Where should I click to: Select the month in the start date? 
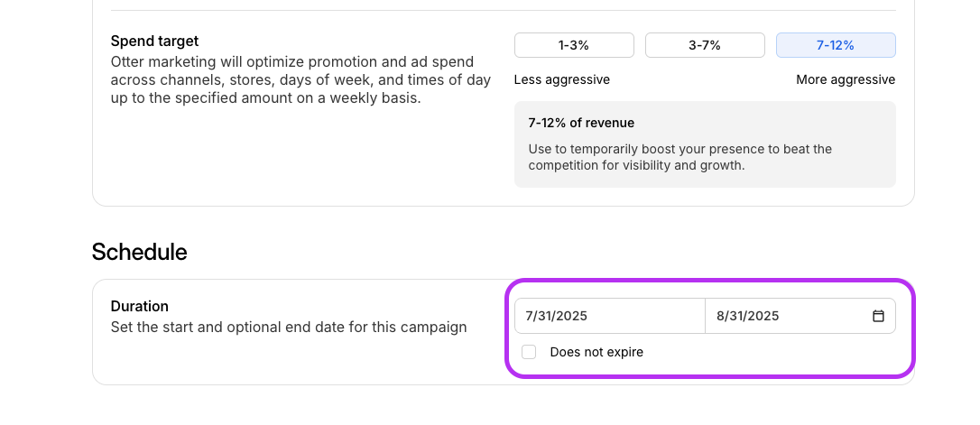pyautogui.click(x=529, y=316)
